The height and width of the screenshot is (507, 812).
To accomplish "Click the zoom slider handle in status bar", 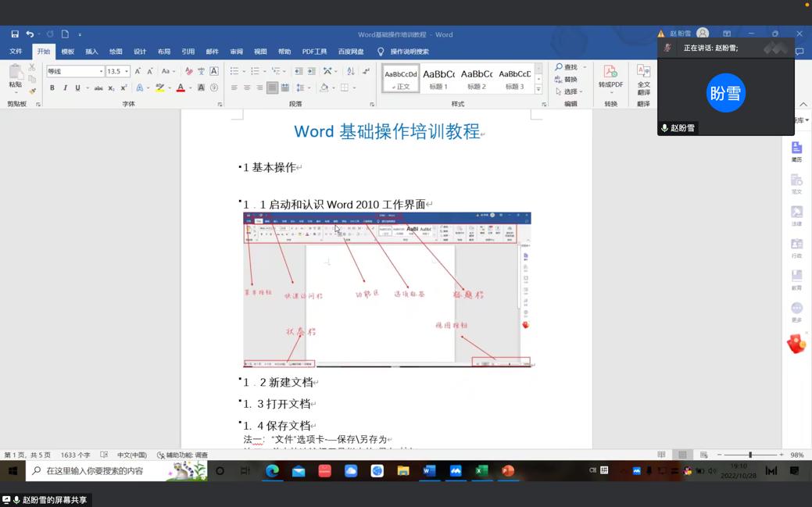I will (x=750, y=455).
